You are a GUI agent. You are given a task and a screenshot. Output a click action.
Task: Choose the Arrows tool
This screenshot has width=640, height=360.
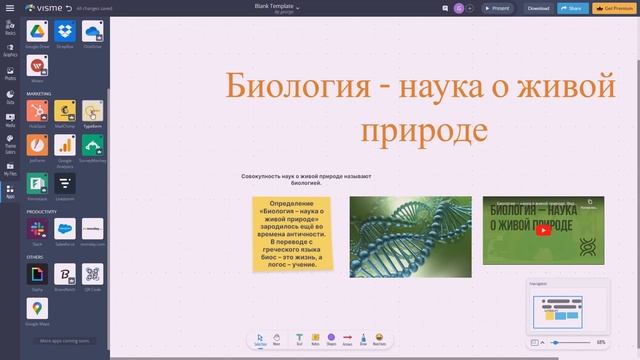(347, 340)
